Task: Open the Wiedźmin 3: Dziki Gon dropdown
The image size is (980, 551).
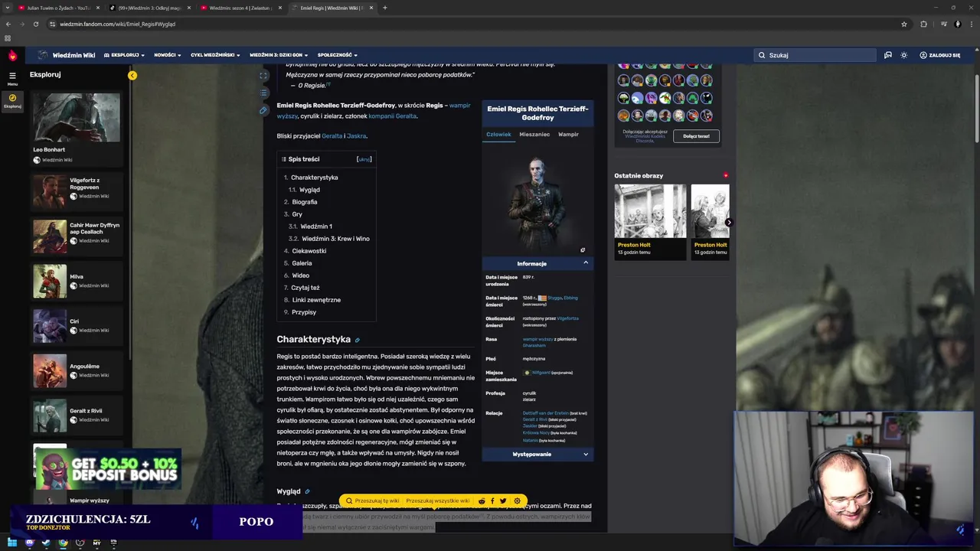Action: tap(279, 55)
